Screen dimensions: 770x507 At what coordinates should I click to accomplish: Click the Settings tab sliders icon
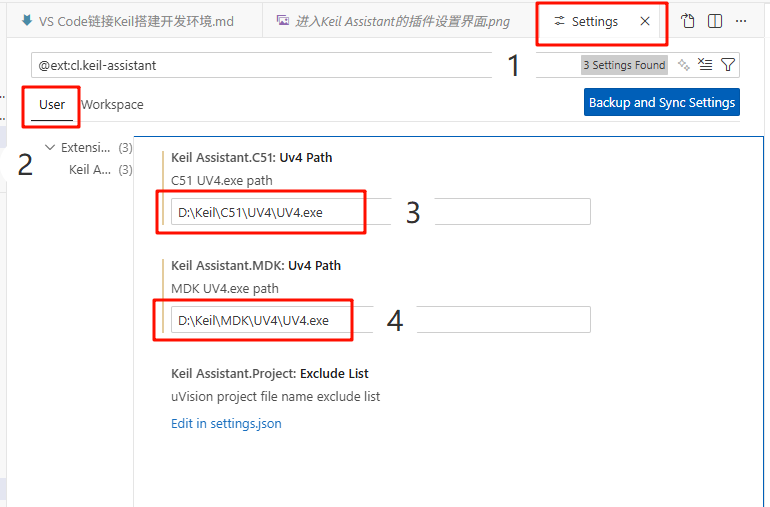pyautogui.click(x=559, y=21)
